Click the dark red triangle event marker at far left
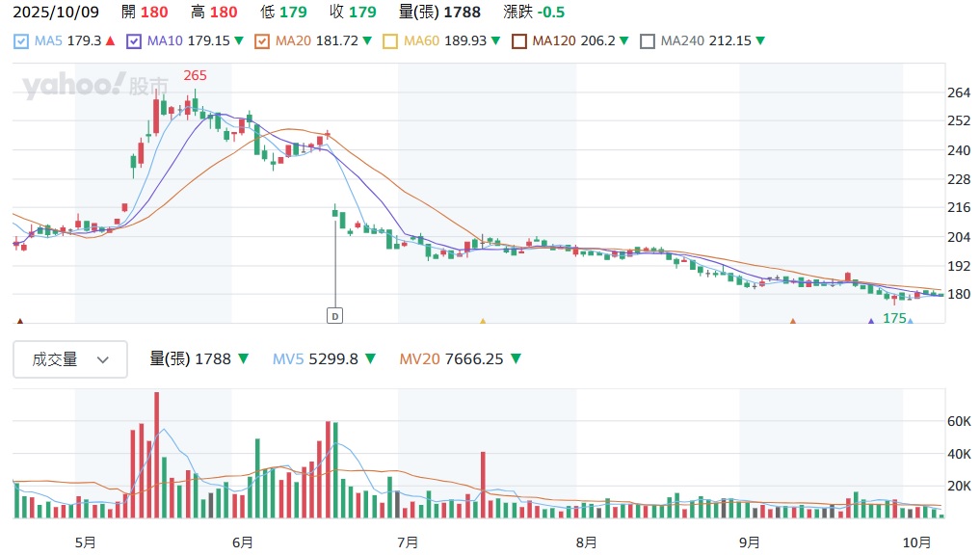 [19, 321]
